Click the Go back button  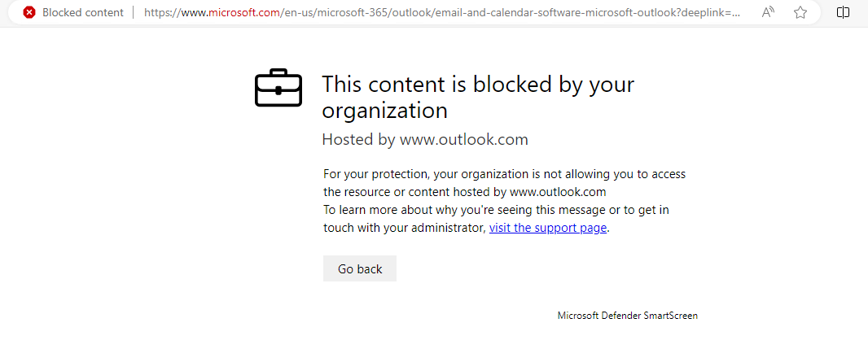(x=360, y=268)
